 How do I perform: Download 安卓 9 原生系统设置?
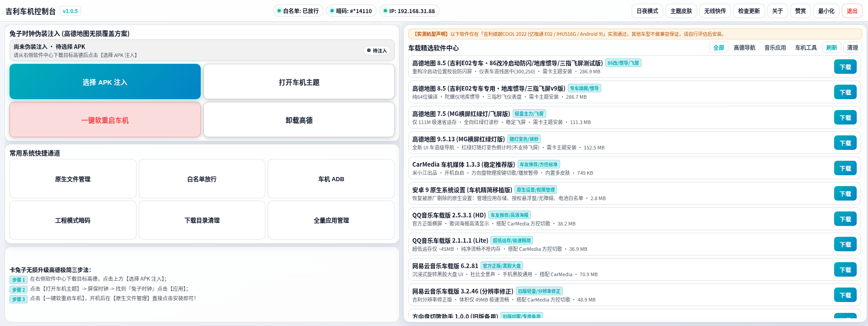(x=845, y=194)
